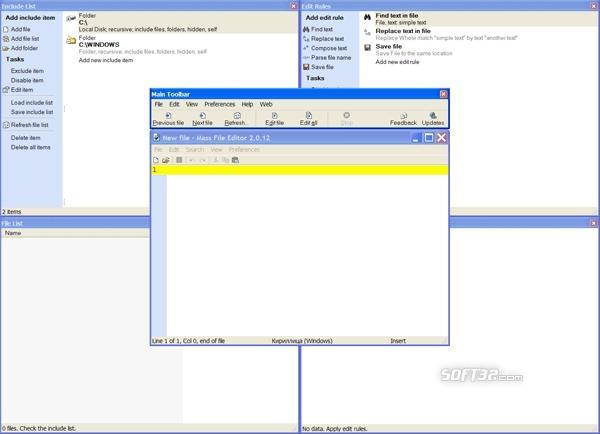Open the Preferences menu in the editor window
Image resolution: width=600 pixels, height=434 pixels.
point(244,150)
